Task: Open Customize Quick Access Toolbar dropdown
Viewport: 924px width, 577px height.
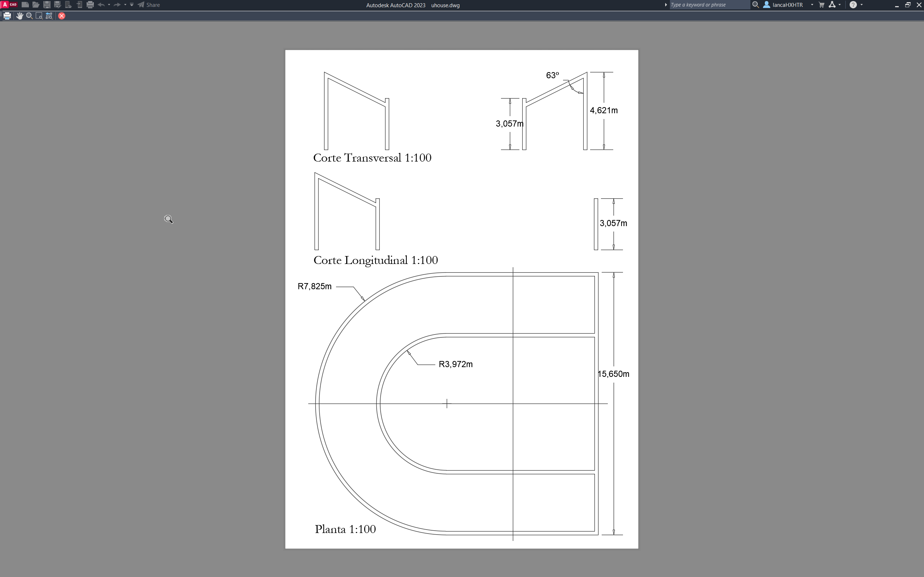Action: tap(132, 5)
